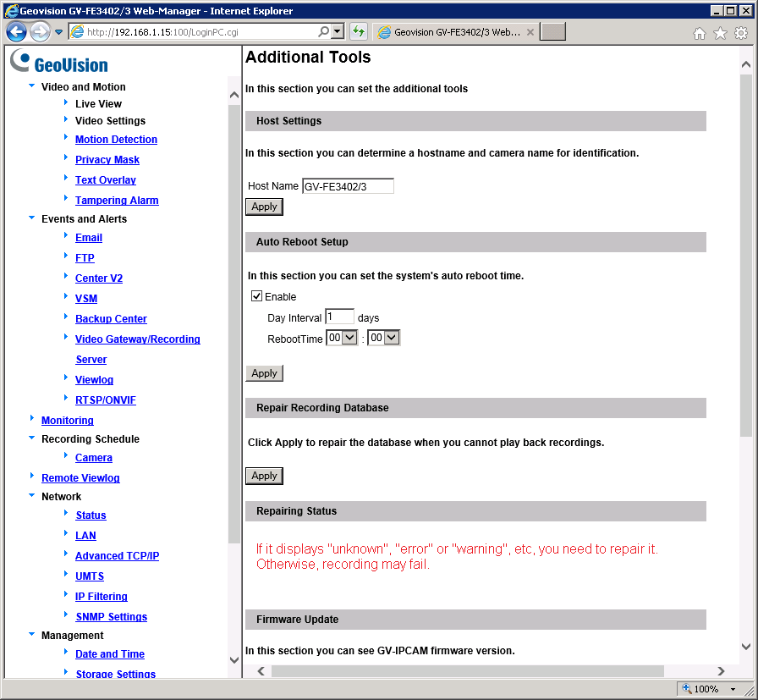Apply Repair Recording Database
The width and height of the screenshot is (758, 700).
pos(264,476)
